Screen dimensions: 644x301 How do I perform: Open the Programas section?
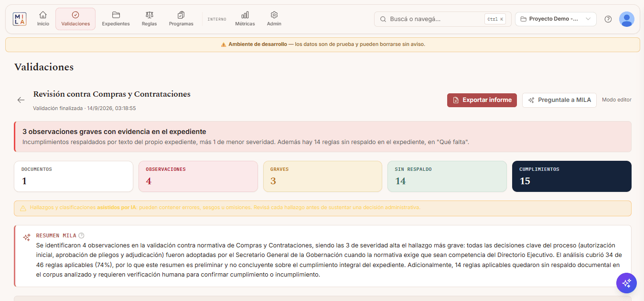[181, 19]
